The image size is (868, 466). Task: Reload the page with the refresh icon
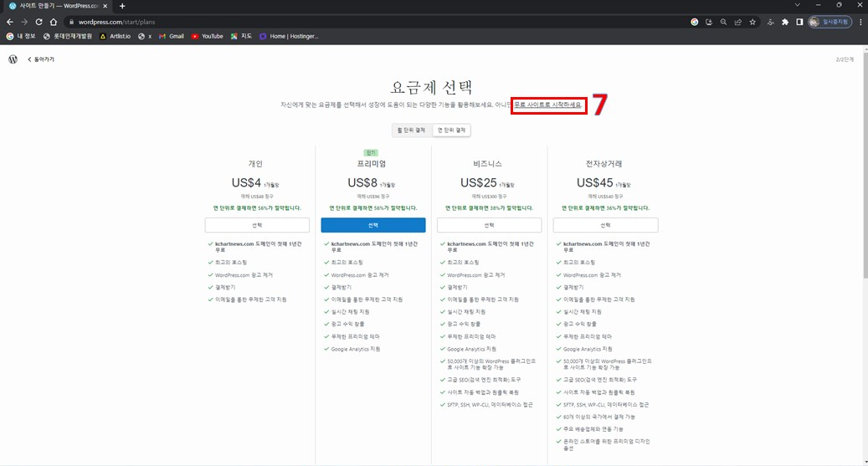pos(39,22)
